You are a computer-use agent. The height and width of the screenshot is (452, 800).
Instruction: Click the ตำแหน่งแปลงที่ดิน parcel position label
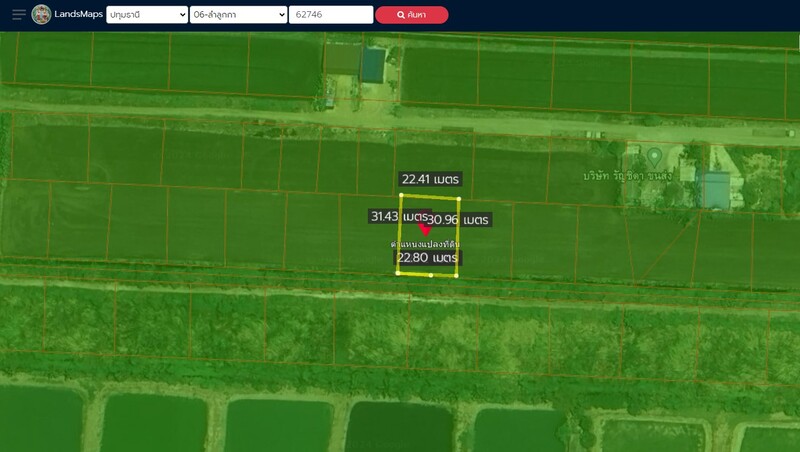tap(426, 243)
